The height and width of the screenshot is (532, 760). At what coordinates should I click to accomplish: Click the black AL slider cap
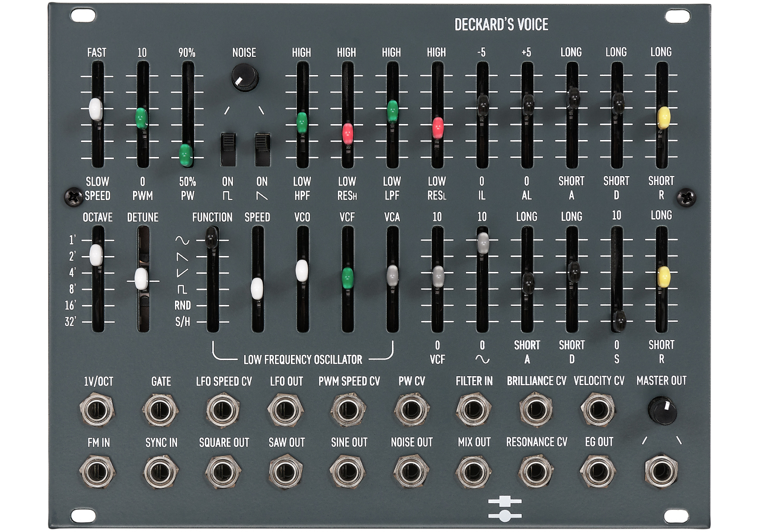click(528, 105)
